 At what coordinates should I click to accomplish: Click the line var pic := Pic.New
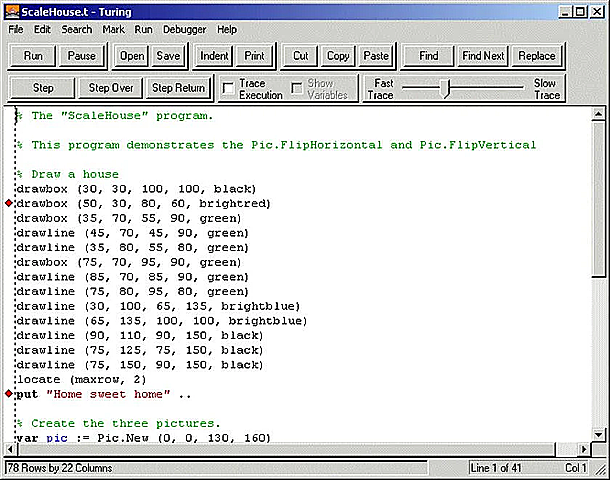point(144,438)
